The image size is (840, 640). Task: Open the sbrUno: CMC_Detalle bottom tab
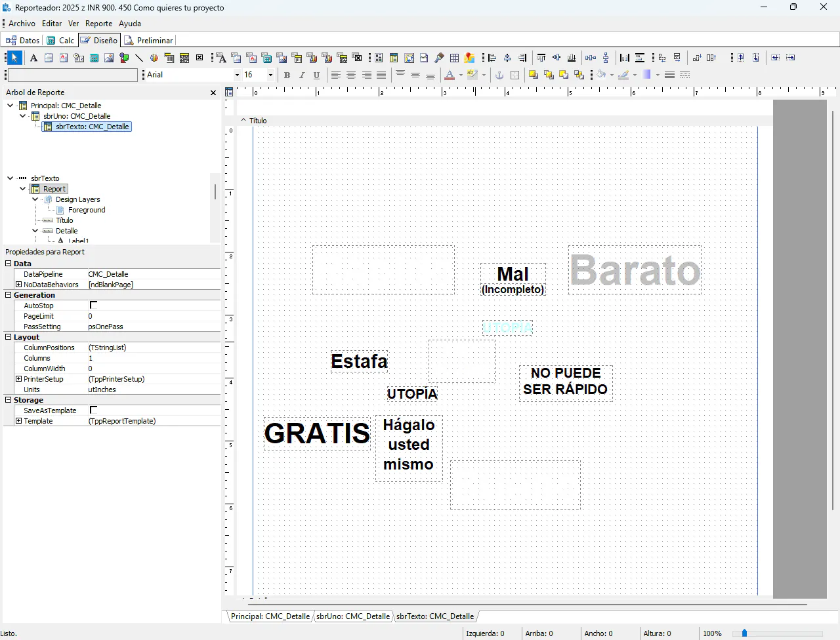(x=353, y=616)
